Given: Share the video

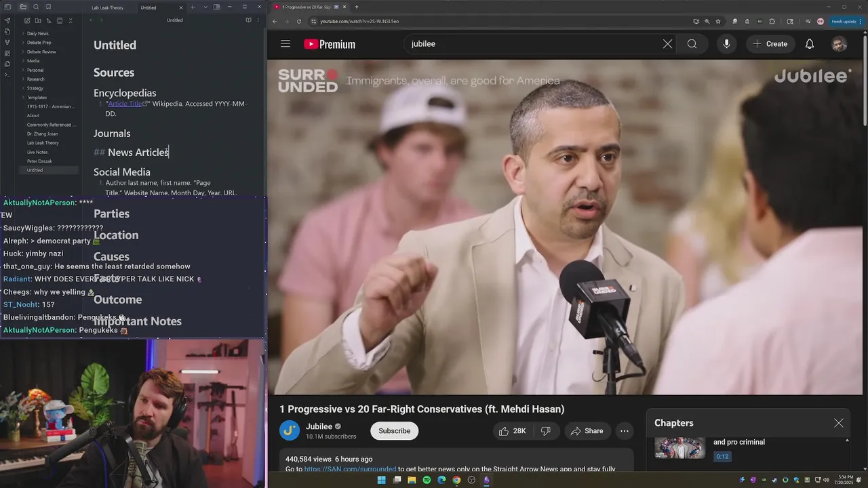Looking at the screenshot, I should coord(587,431).
